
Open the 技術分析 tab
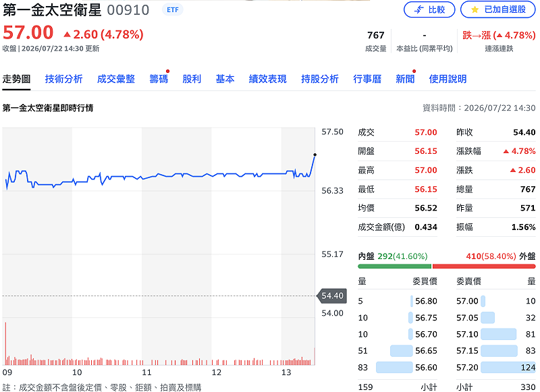[x=63, y=79]
